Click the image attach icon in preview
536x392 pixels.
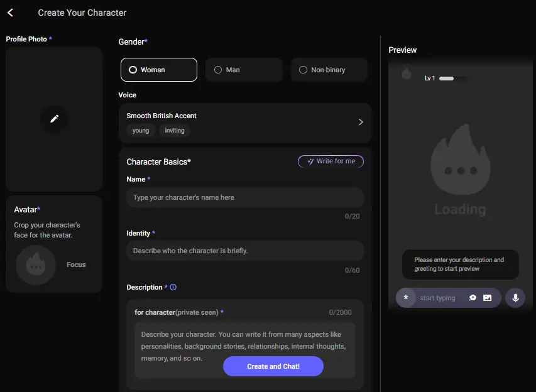click(x=487, y=298)
